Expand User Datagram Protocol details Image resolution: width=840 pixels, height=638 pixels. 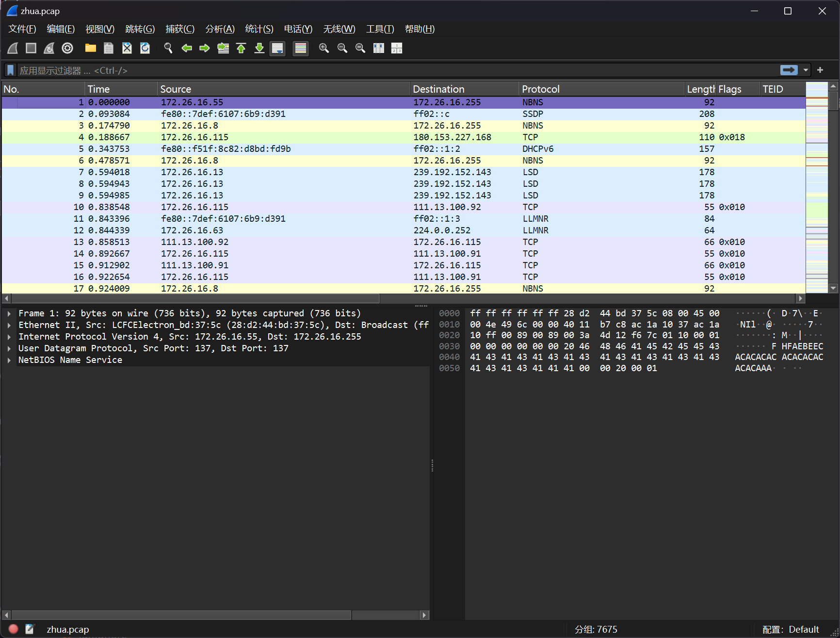pyautogui.click(x=9, y=348)
